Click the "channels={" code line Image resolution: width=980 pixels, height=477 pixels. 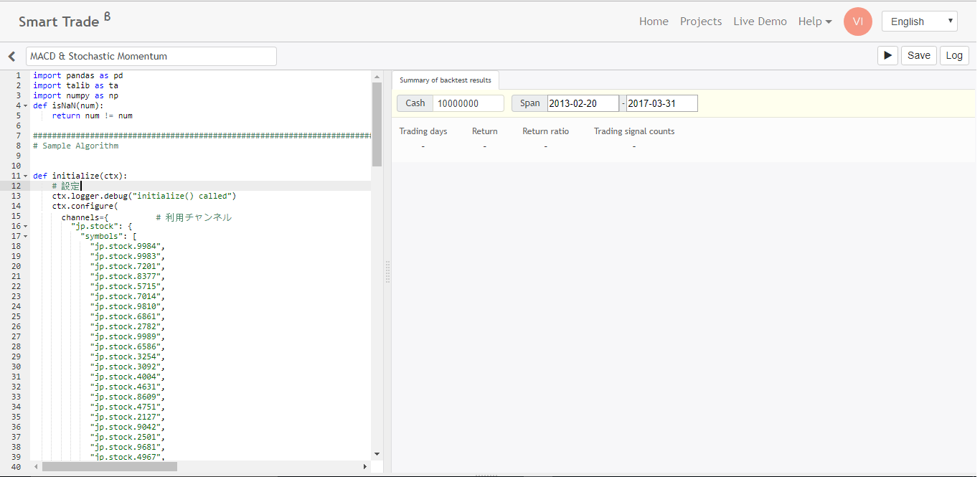tap(85, 217)
